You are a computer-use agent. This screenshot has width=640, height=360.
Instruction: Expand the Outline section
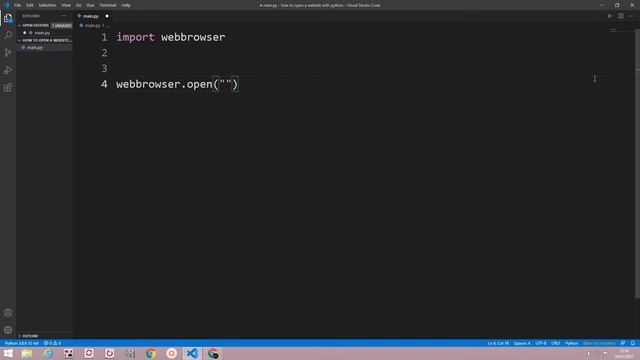point(28,336)
